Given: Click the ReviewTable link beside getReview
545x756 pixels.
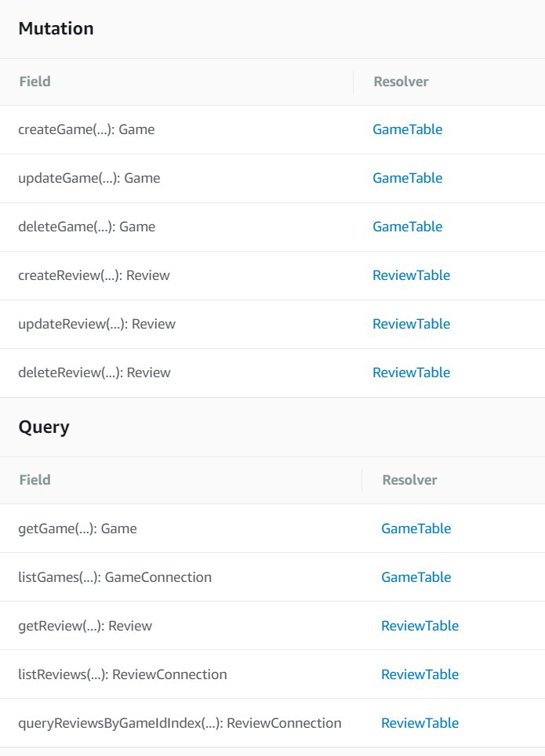Looking at the screenshot, I should coord(420,626).
